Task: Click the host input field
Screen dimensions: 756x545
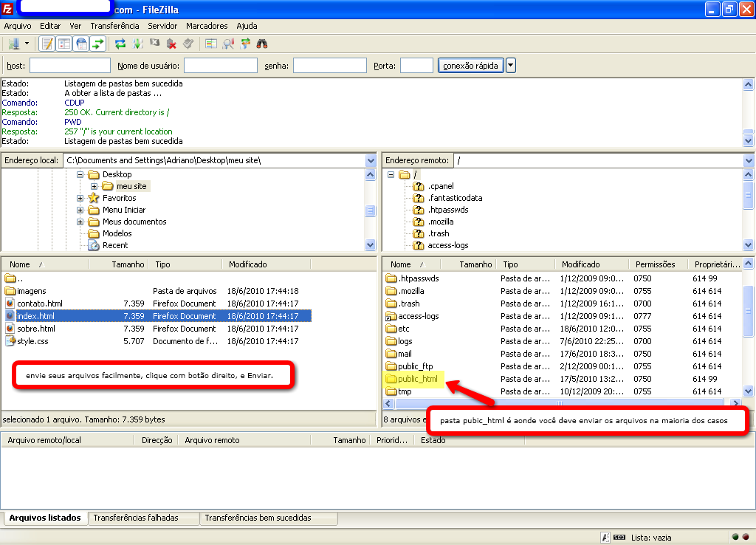Action: coord(70,66)
